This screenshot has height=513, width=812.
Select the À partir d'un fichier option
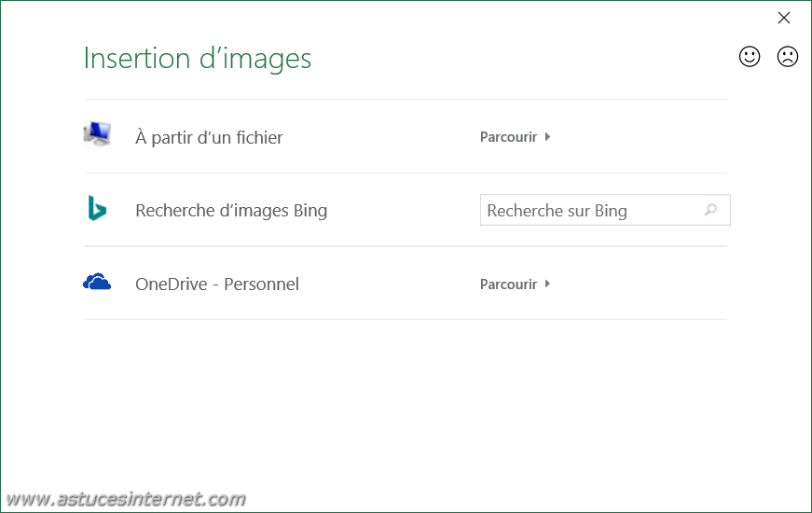pos(209,137)
